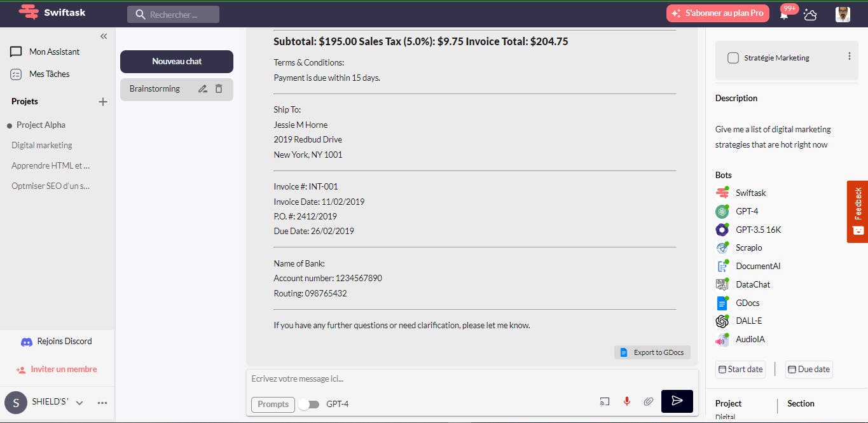Image resolution: width=868 pixels, height=423 pixels.
Task: Click Routing: 098765432 text
Action: tap(310, 293)
